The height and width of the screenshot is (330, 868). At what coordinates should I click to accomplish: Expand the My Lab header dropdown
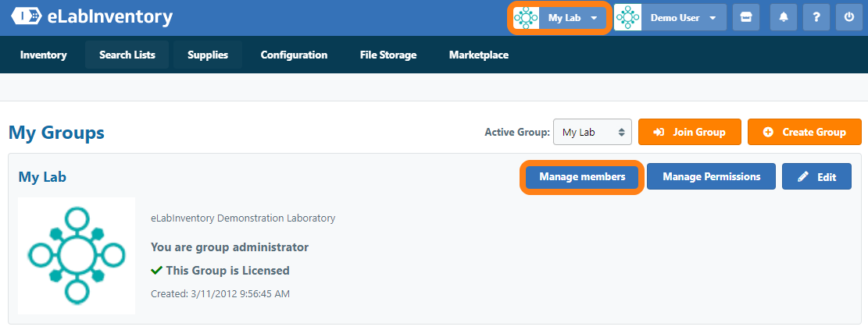pyautogui.click(x=594, y=18)
